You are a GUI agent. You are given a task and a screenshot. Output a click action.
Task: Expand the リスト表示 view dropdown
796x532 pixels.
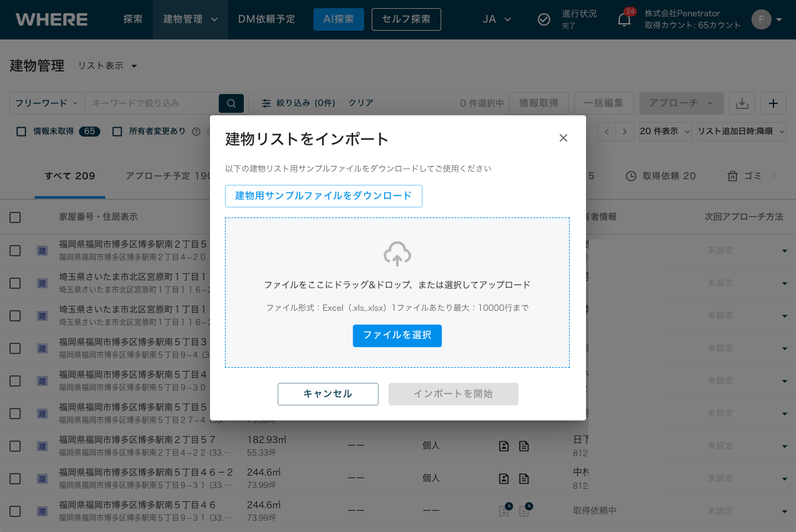[107, 66]
